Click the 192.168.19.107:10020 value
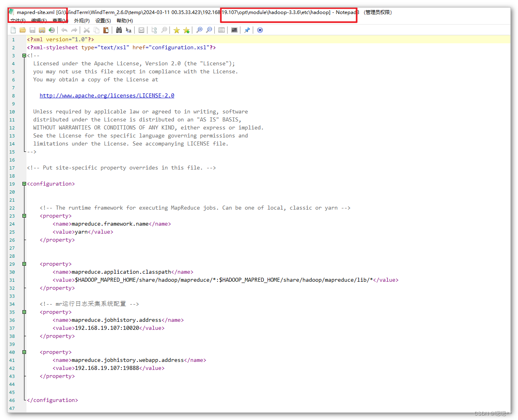 point(107,328)
